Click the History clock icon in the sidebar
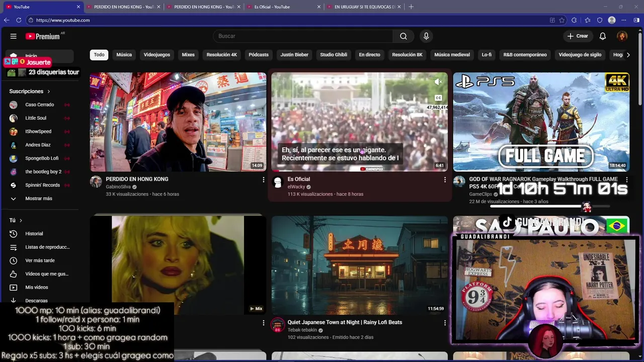The image size is (644, 362). tap(14, 234)
